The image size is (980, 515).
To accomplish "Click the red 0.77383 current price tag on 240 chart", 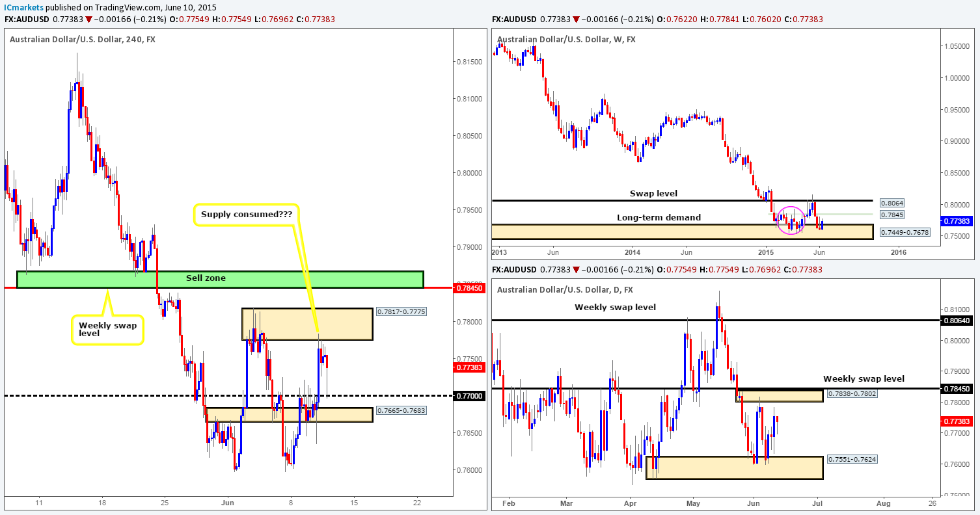I will (468, 367).
